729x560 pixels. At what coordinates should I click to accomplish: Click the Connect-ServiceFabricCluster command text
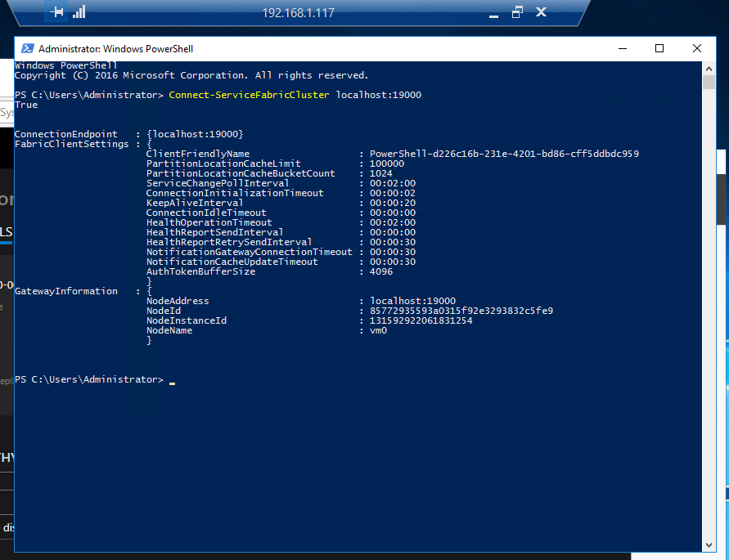click(249, 95)
